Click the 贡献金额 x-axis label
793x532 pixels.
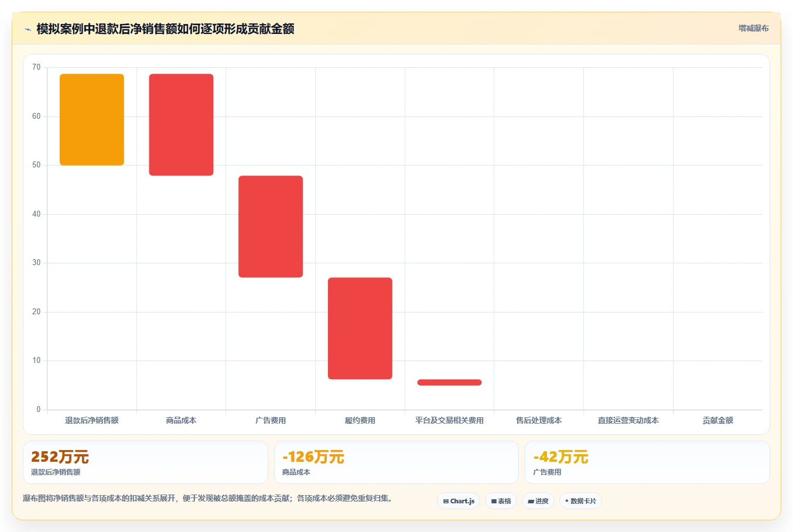pos(718,420)
